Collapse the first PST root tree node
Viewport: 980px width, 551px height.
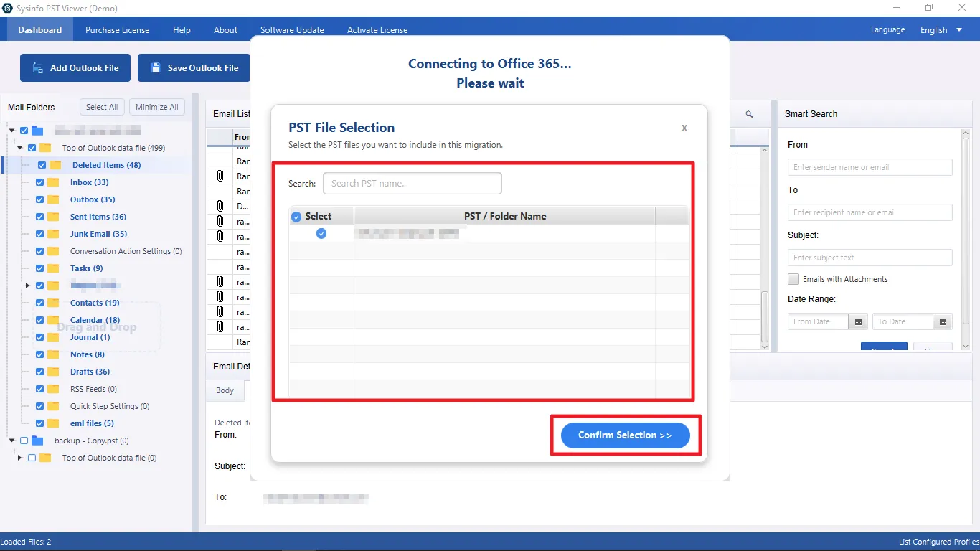point(12,131)
